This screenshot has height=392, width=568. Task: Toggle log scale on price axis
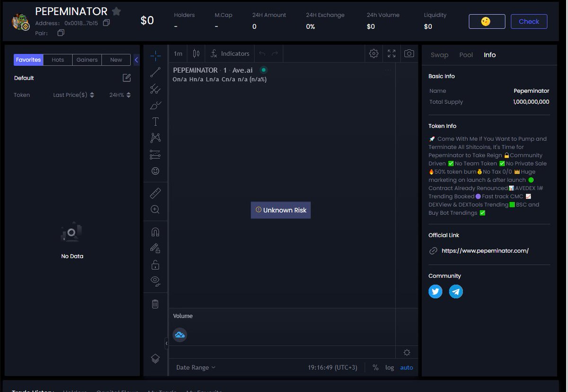click(390, 367)
